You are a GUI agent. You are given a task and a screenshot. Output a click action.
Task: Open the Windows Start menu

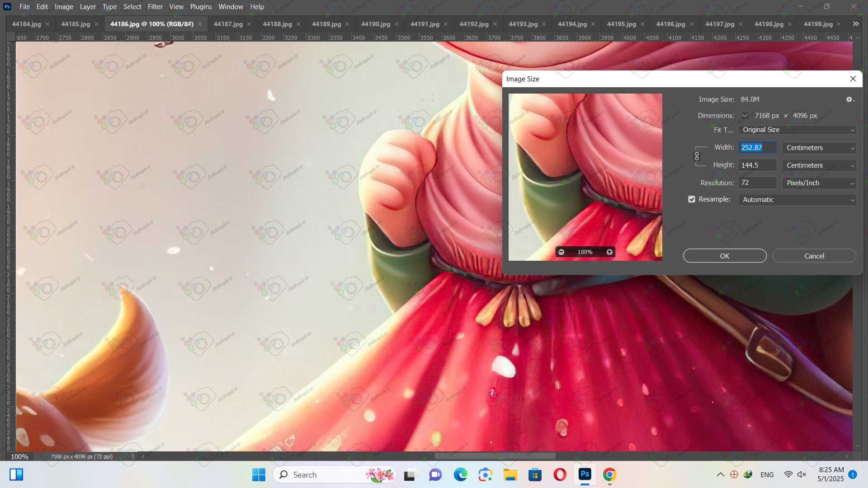(259, 474)
